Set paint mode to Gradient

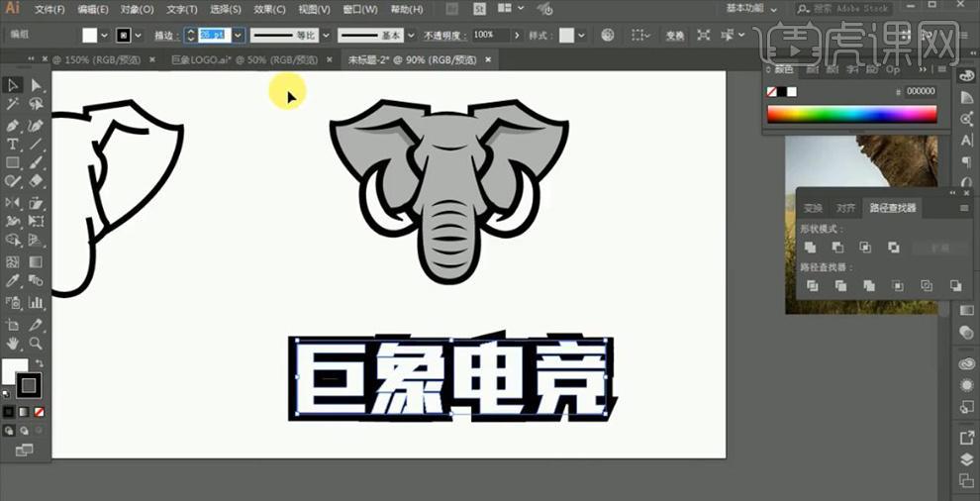coord(24,412)
